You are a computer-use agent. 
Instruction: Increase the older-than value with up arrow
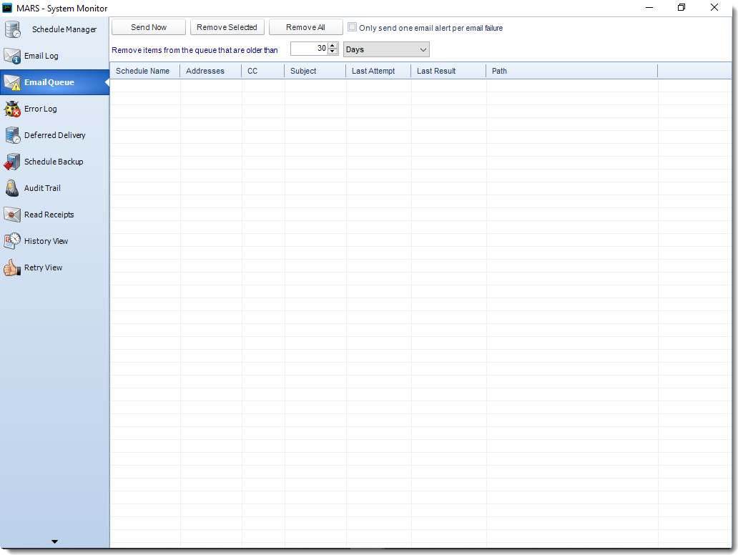333,46
